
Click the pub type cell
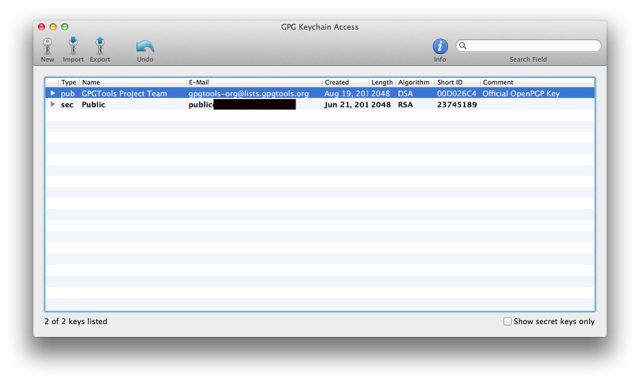[x=68, y=94]
